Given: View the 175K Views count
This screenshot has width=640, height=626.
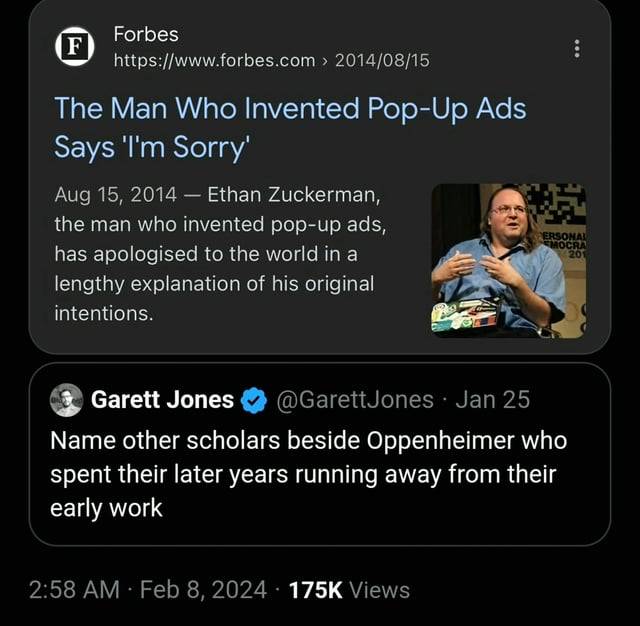Looking at the screenshot, I should tap(348, 590).
